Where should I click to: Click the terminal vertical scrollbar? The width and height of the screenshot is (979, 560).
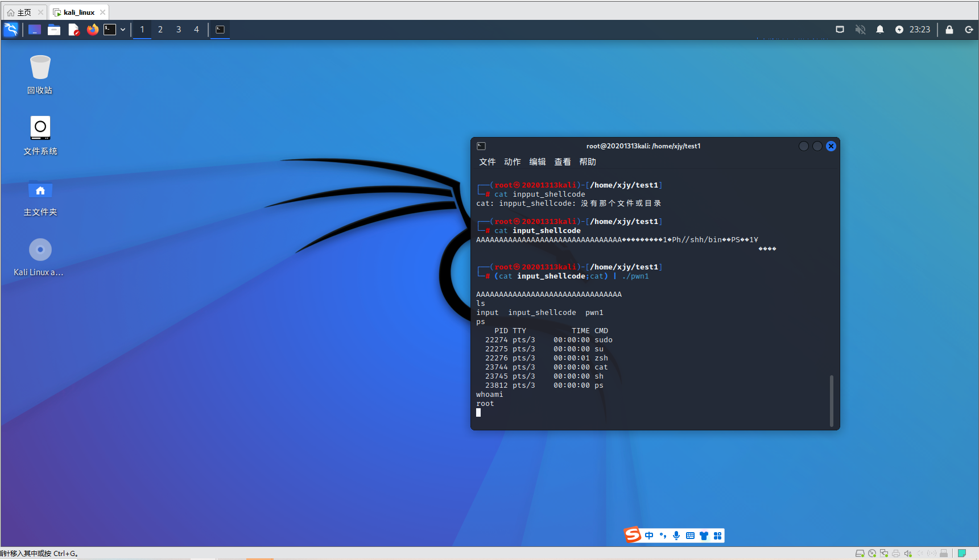832,400
